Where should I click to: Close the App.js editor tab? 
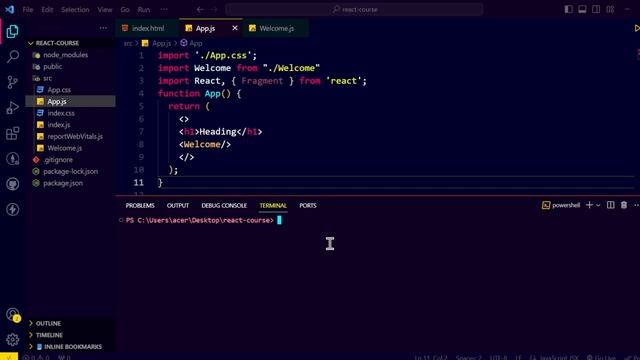(x=235, y=28)
